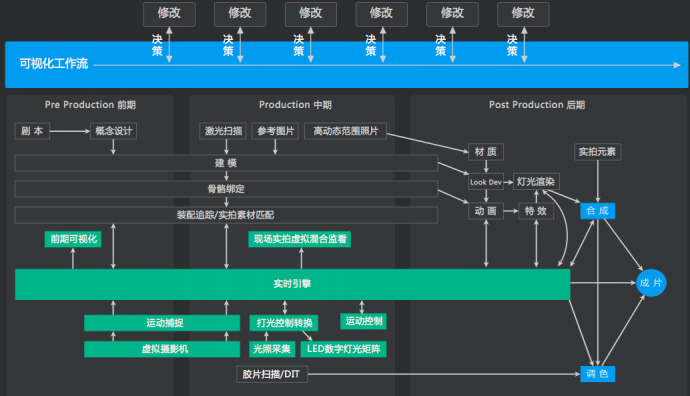The height and width of the screenshot is (396, 690).
Task: Click the blue 成片 circle
Action: (651, 283)
